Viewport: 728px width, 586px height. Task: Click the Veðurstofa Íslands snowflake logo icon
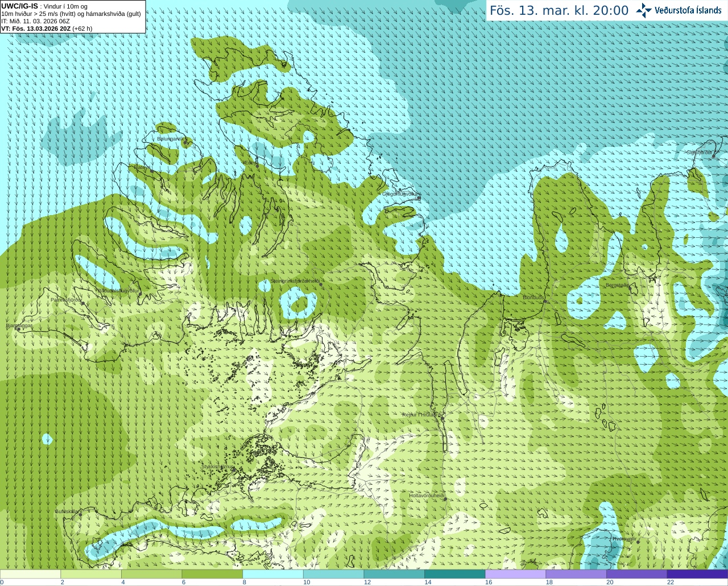tap(644, 10)
